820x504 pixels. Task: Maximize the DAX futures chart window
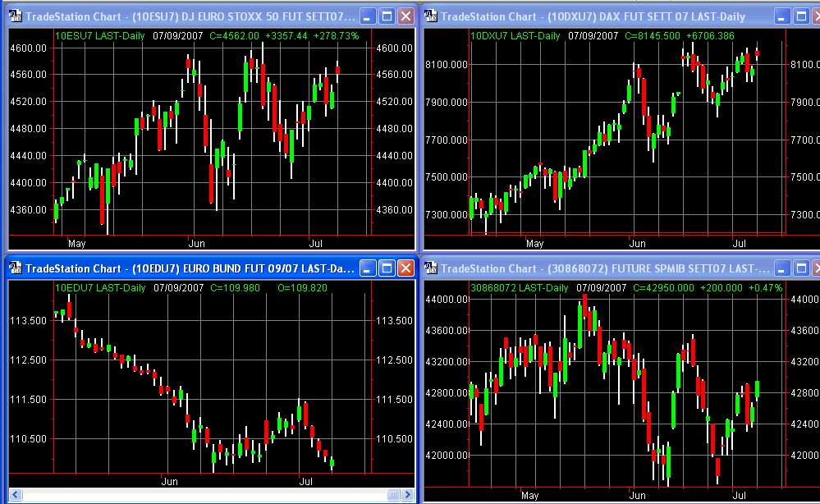pos(801,16)
